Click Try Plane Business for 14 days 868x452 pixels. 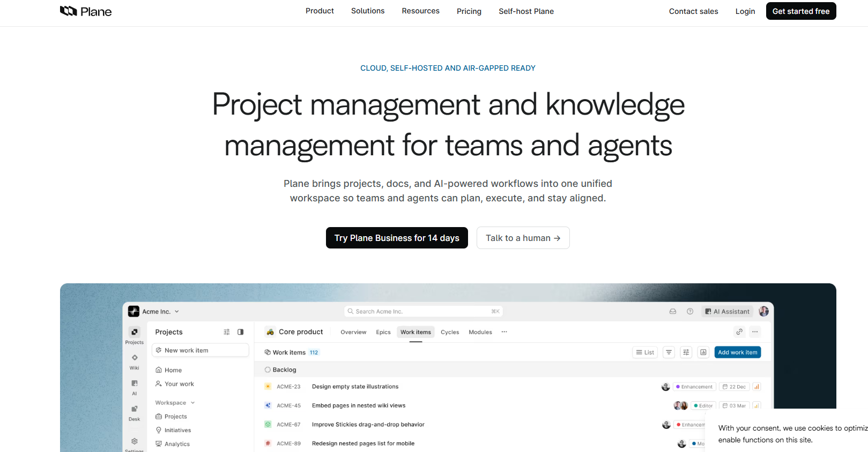(397, 238)
